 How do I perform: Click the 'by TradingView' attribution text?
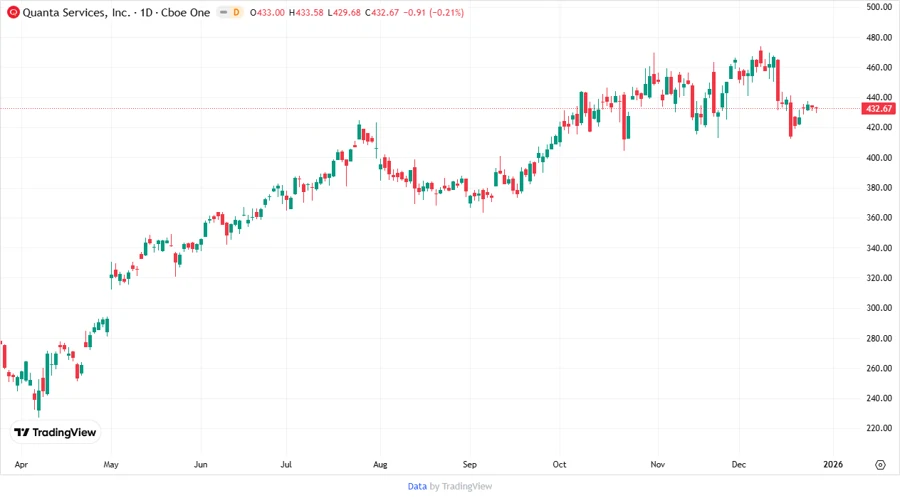[461, 487]
